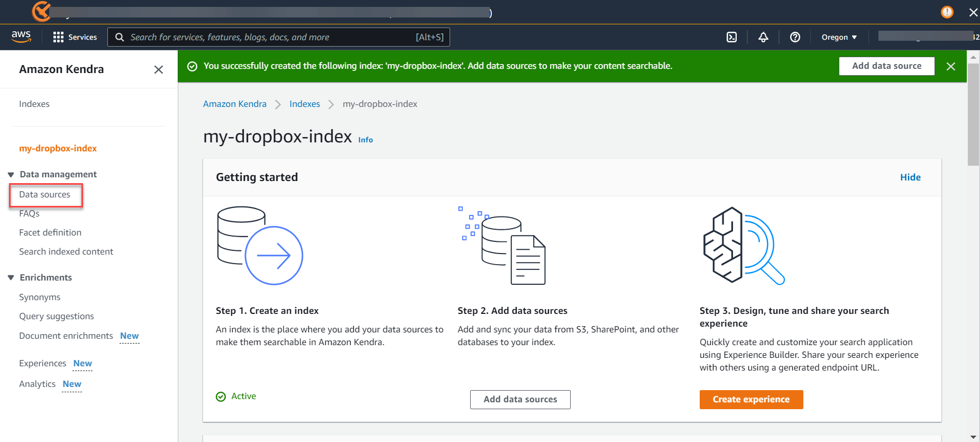Click the scrollbar down arrow
980x442 pixels.
coord(973,437)
